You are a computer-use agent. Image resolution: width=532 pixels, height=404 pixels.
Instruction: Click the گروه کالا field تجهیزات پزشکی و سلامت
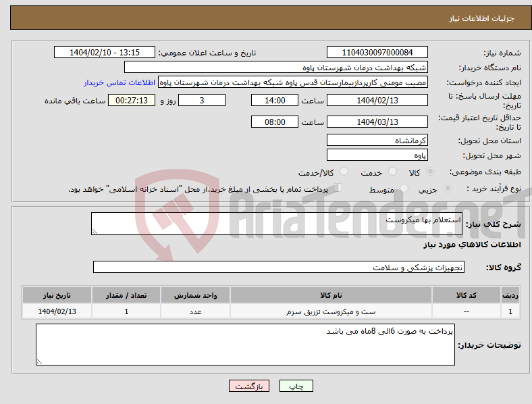pos(279,267)
